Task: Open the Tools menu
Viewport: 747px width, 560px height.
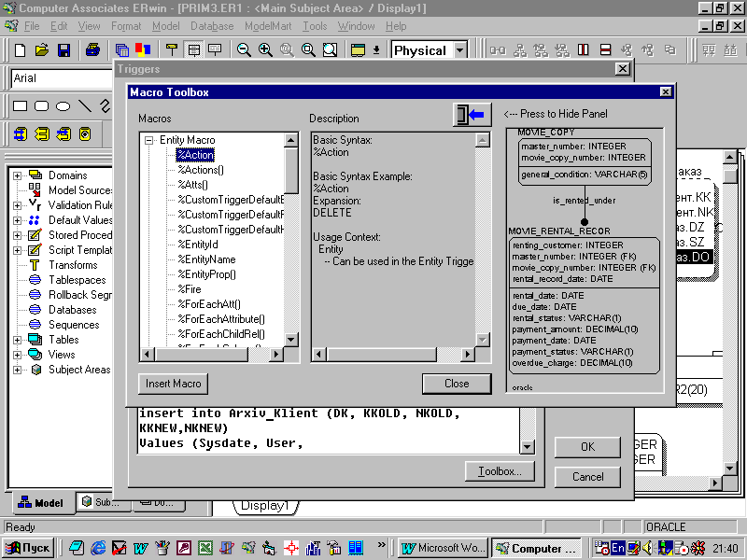Action: tap(315, 26)
